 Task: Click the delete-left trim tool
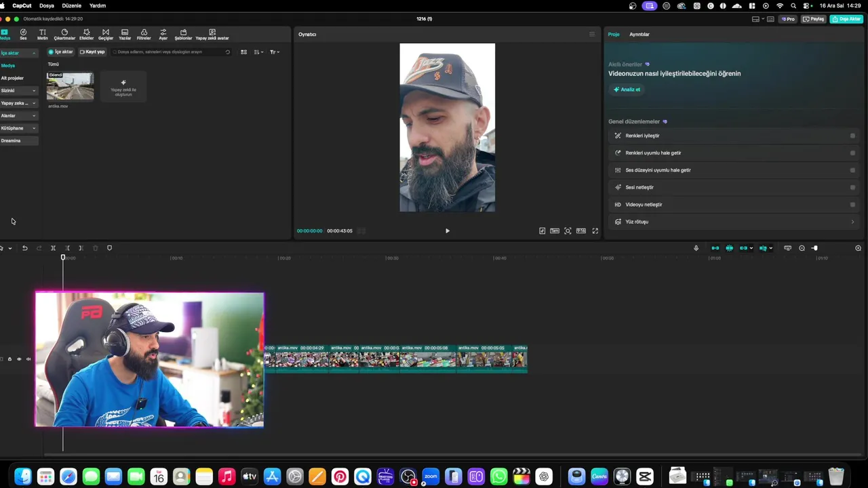click(x=67, y=248)
